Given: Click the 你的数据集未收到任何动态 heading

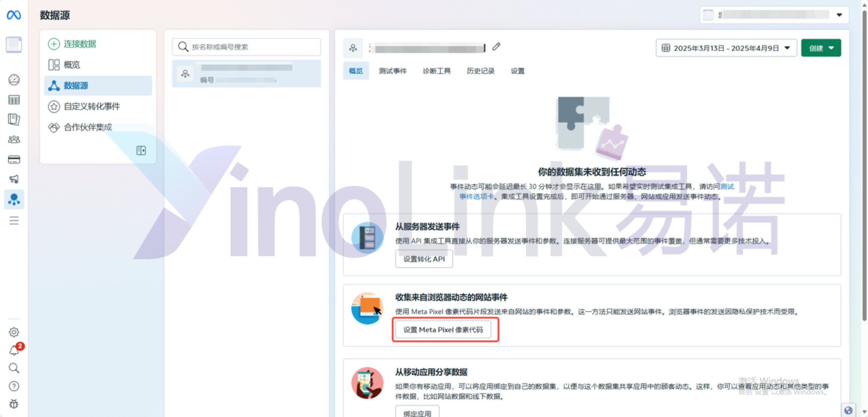Looking at the screenshot, I should (592, 172).
